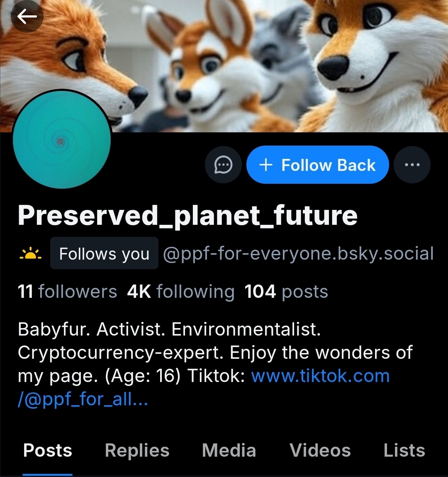View the Lists tab

tap(404, 450)
